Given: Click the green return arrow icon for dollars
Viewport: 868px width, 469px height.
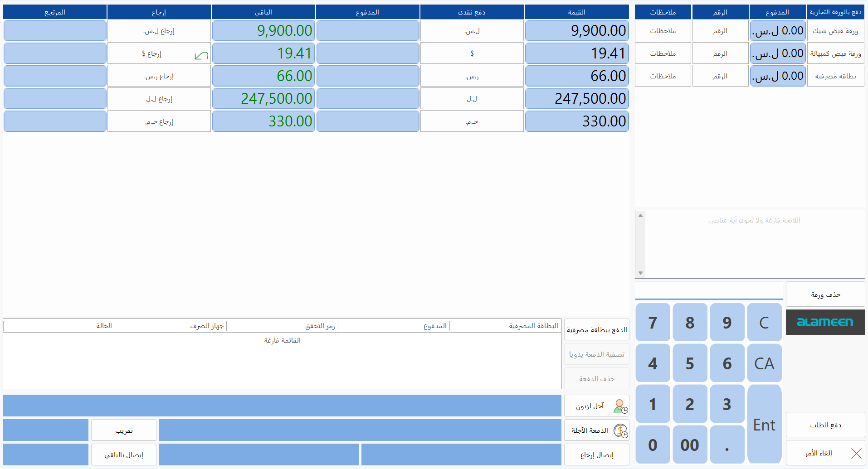Looking at the screenshot, I should [x=201, y=56].
